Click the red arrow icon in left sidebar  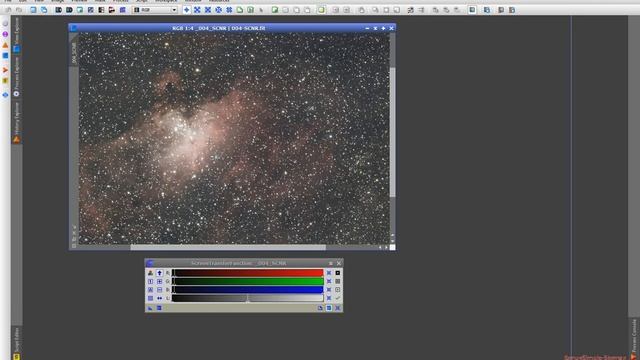coord(5,70)
